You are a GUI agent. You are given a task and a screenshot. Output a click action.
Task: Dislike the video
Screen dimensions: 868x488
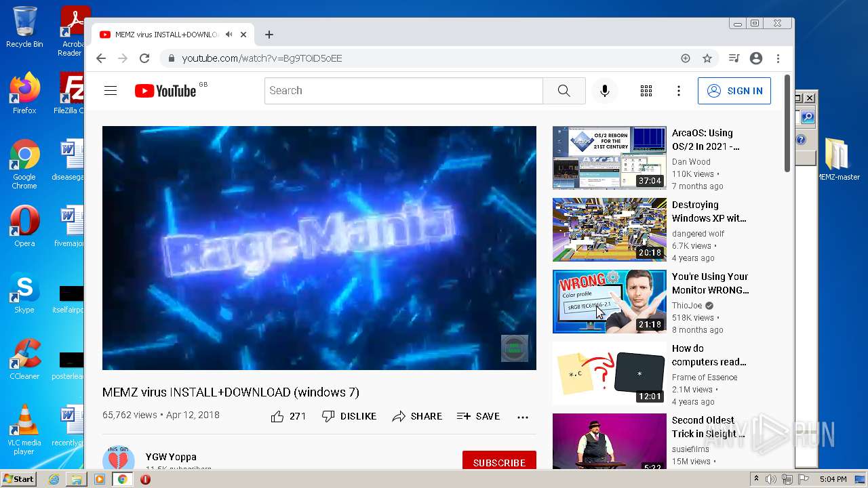tap(349, 416)
